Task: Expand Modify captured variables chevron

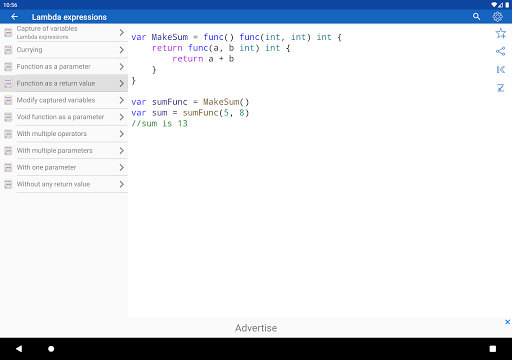Action: coord(122,100)
